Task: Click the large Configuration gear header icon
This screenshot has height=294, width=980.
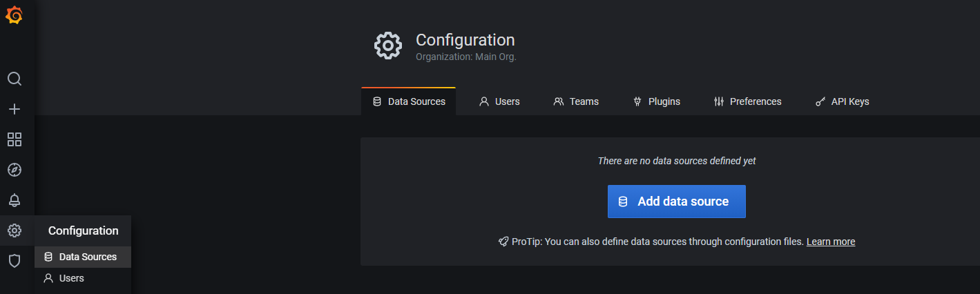Action: coord(387,46)
